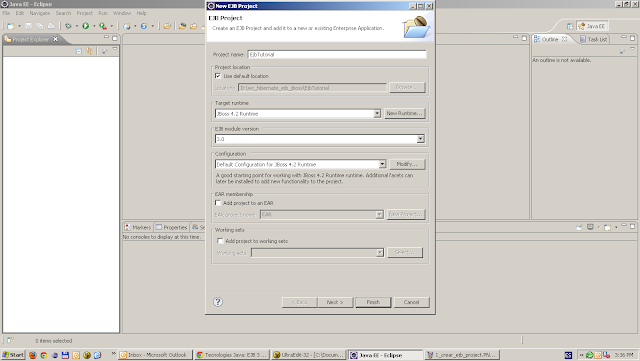Switch to Tecnologias Java Chrome taskbar item
This screenshot has width=640, height=361.
[231, 355]
